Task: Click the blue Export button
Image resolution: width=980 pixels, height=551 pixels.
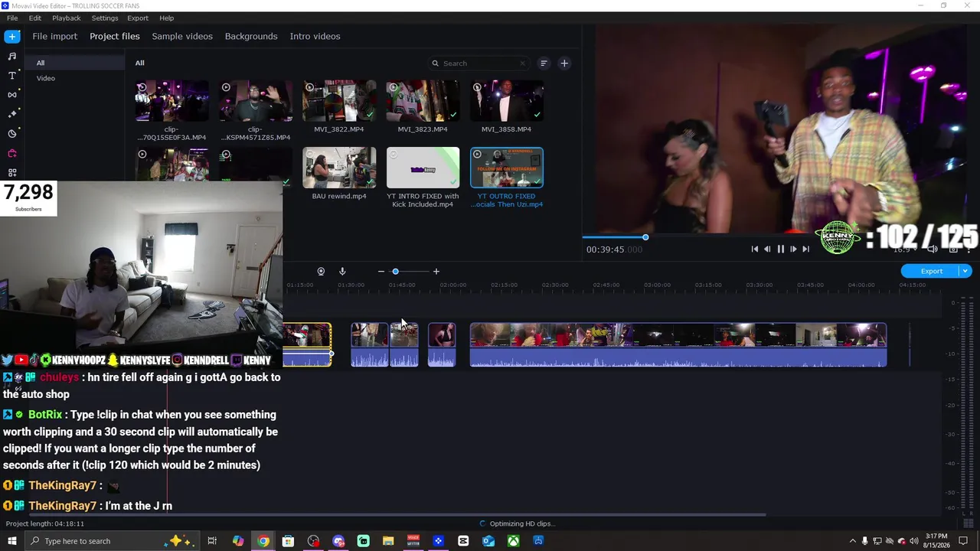Action: click(932, 271)
